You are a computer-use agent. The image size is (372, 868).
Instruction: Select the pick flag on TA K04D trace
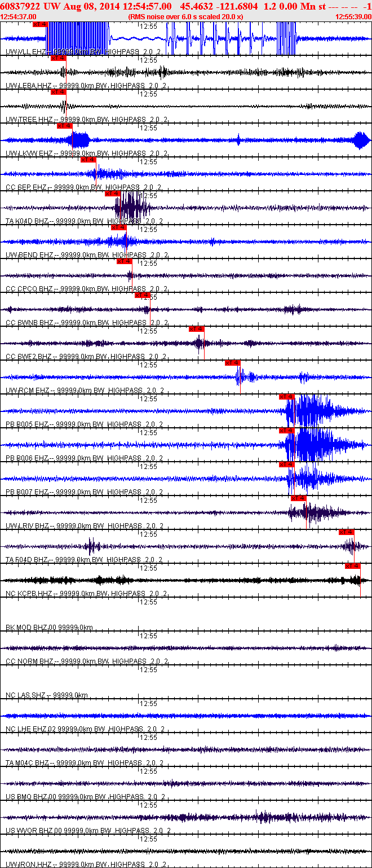[113, 194]
